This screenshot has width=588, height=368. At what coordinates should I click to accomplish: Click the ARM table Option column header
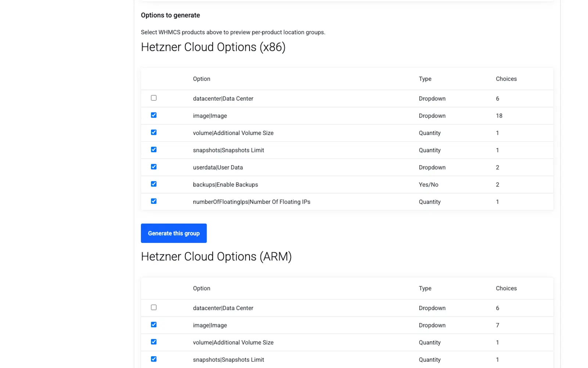[202, 289]
